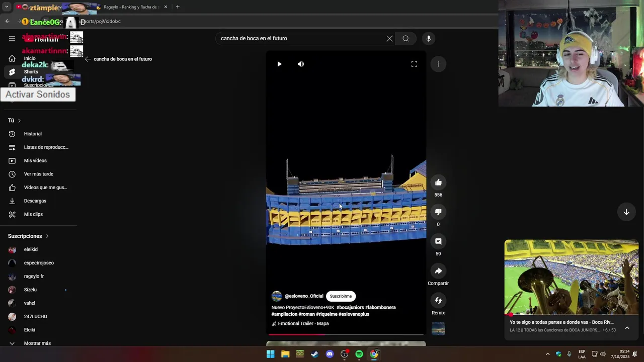Dislike the Short

(438, 212)
